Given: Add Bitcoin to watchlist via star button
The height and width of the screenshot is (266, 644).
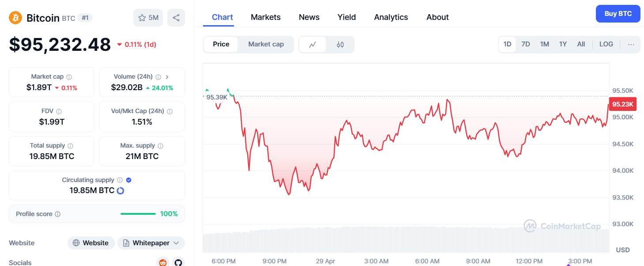Looking at the screenshot, I should click(148, 18).
